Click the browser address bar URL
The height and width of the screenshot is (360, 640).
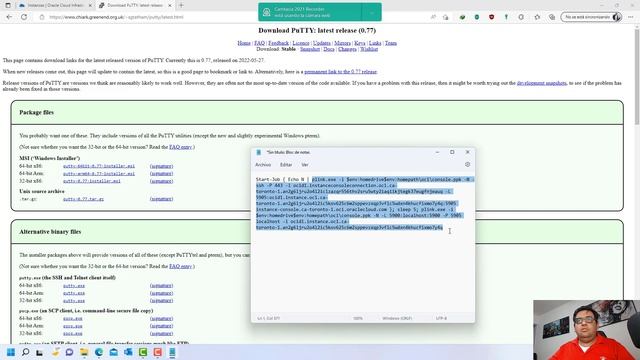116,17
